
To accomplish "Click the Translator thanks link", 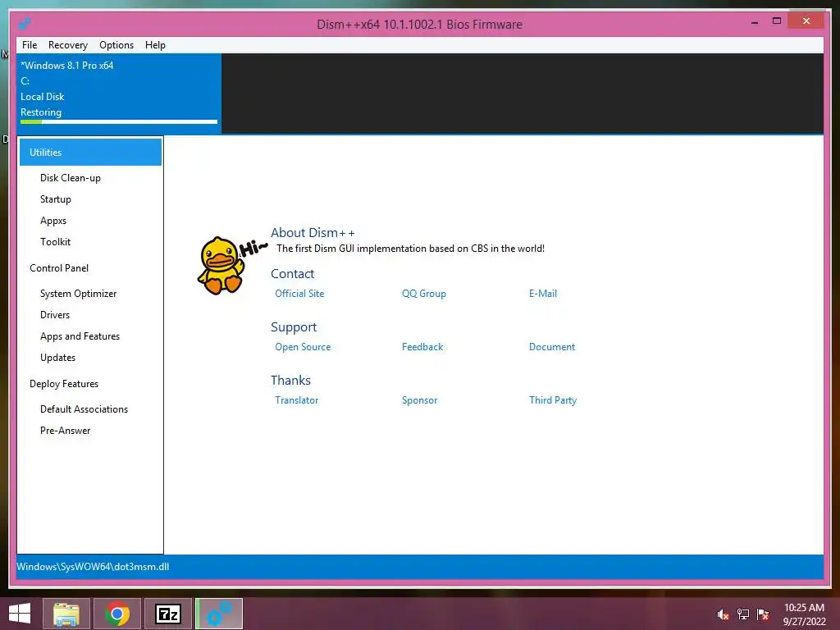I will [x=296, y=400].
